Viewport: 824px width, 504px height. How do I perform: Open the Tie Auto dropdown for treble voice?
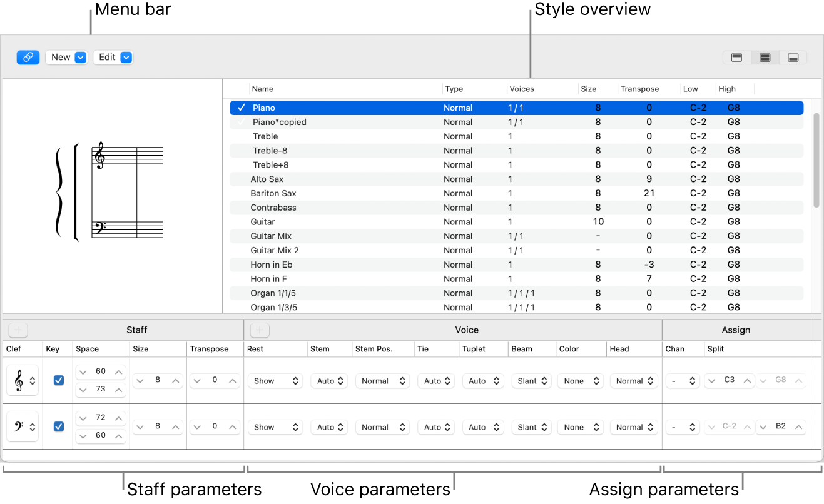pyautogui.click(x=437, y=381)
